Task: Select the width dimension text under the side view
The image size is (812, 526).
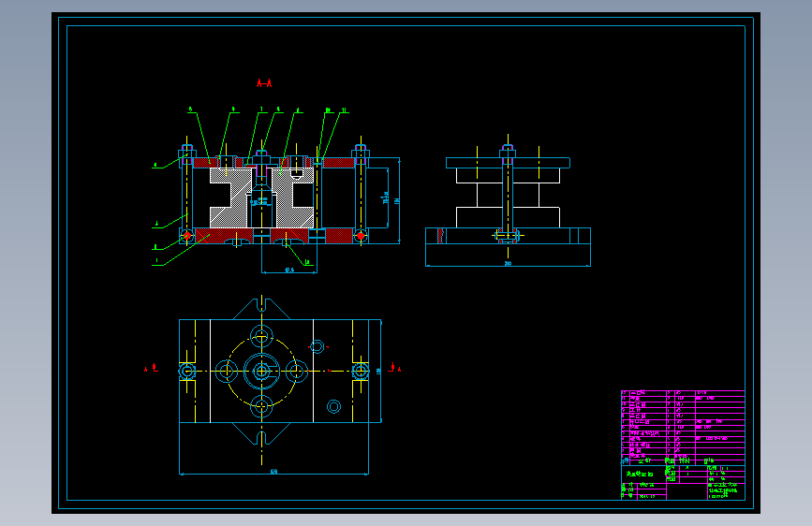Action: (x=508, y=264)
